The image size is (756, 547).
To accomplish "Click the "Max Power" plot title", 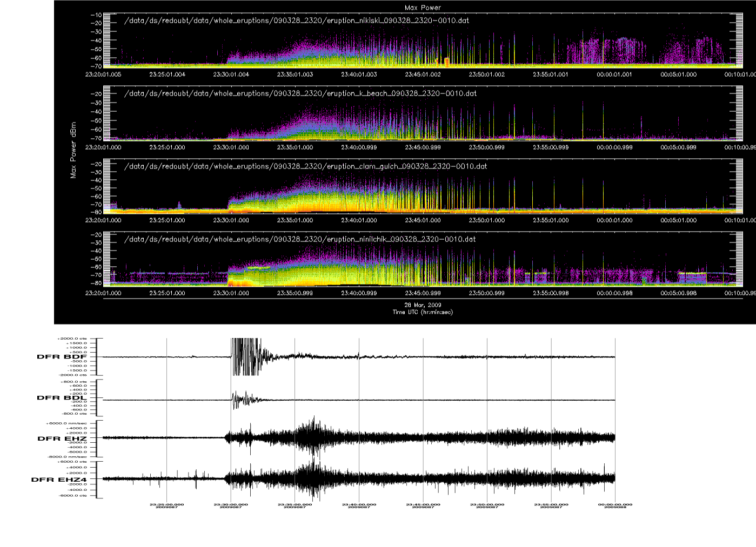I will [423, 8].
